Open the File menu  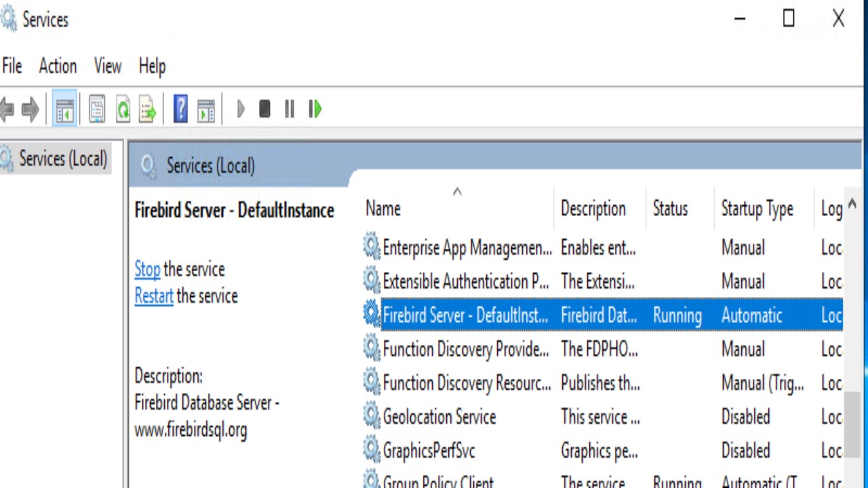click(x=12, y=66)
